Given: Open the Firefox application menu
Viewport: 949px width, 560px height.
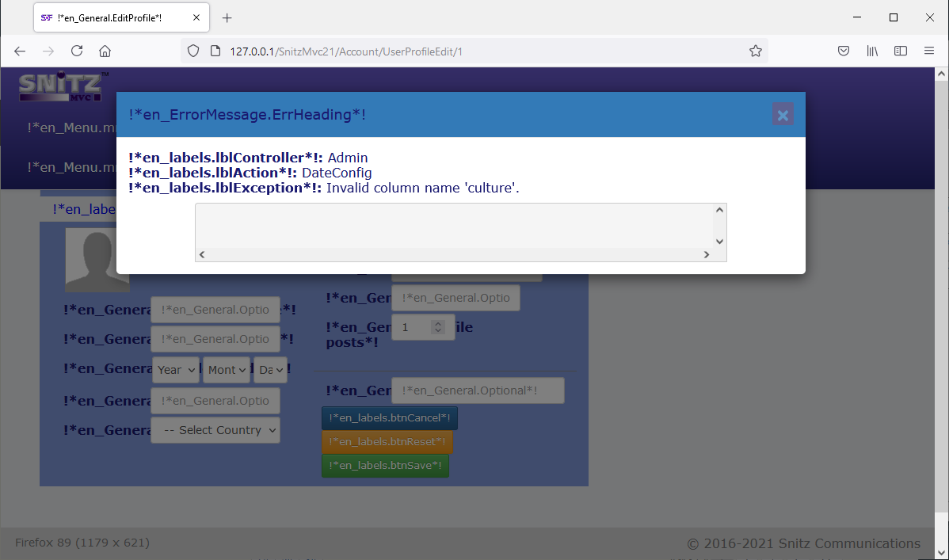Looking at the screenshot, I should pyautogui.click(x=929, y=51).
